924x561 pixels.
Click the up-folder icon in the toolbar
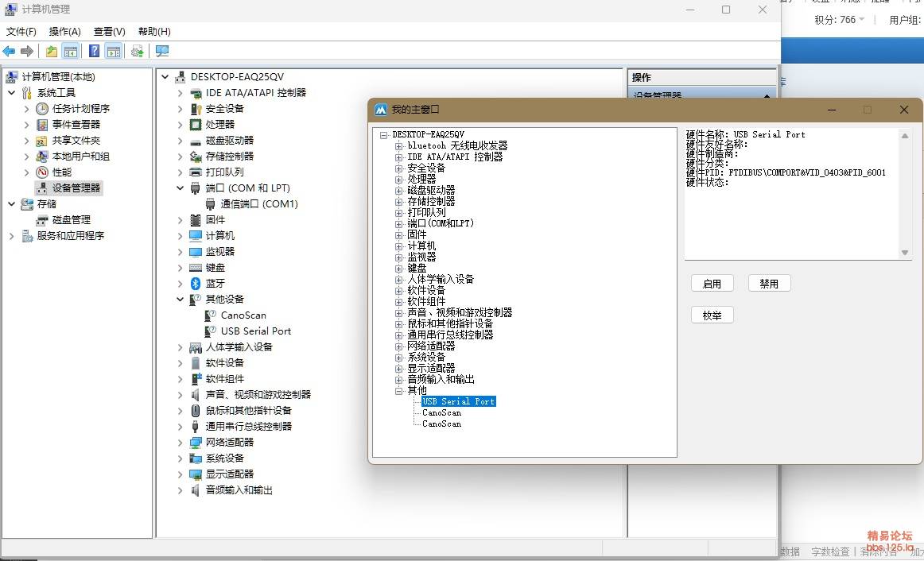click(x=52, y=51)
